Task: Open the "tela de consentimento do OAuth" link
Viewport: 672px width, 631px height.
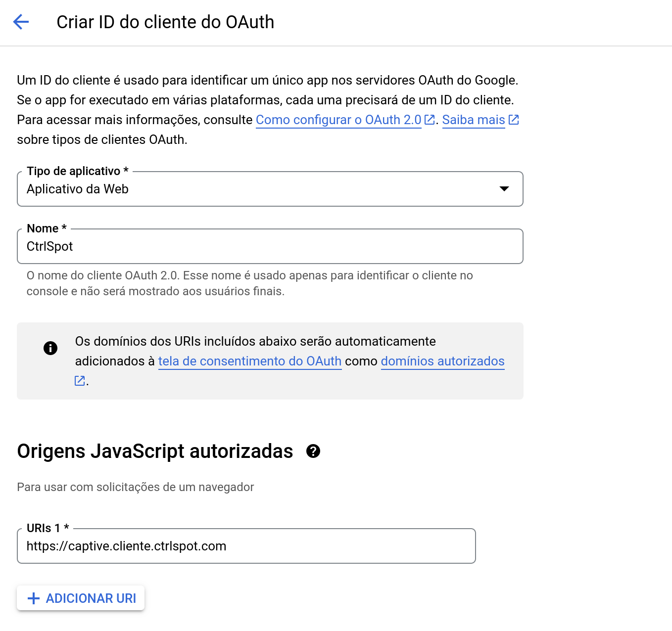Action: (x=249, y=361)
